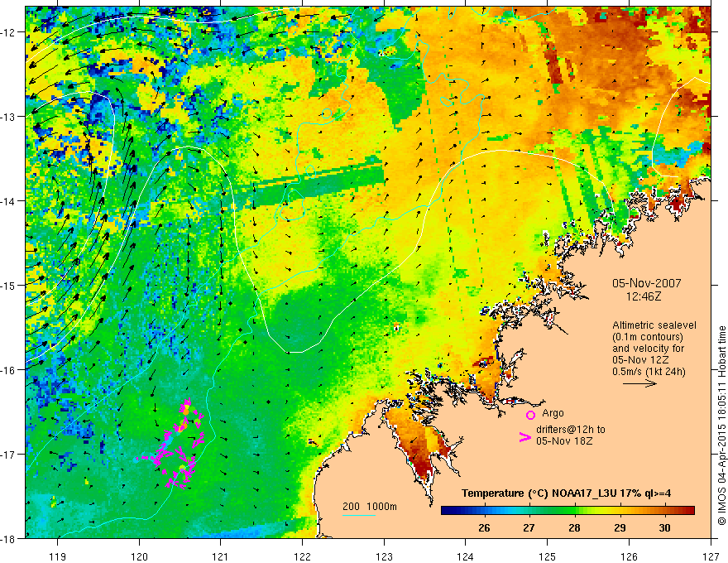Click longitude axis label 123
Image resolution: width=728 pixels, height=563 pixels.
tap(384, 556)
